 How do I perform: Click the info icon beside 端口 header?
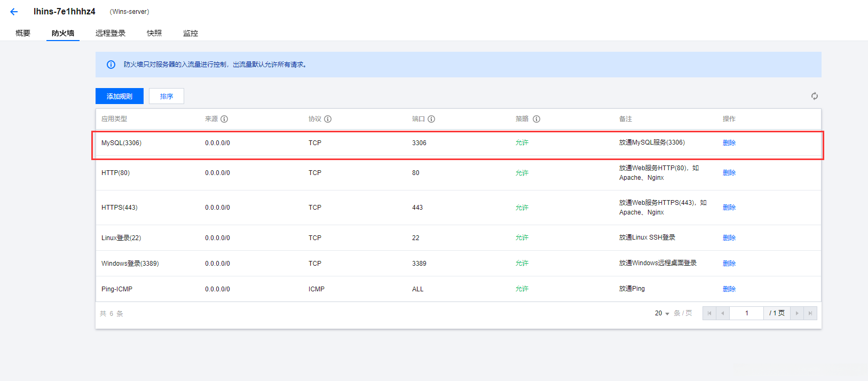point(431,119)
